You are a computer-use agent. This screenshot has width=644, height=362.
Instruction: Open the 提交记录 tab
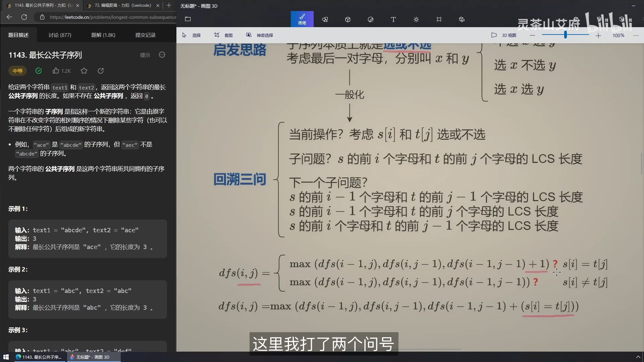(145, 35)
